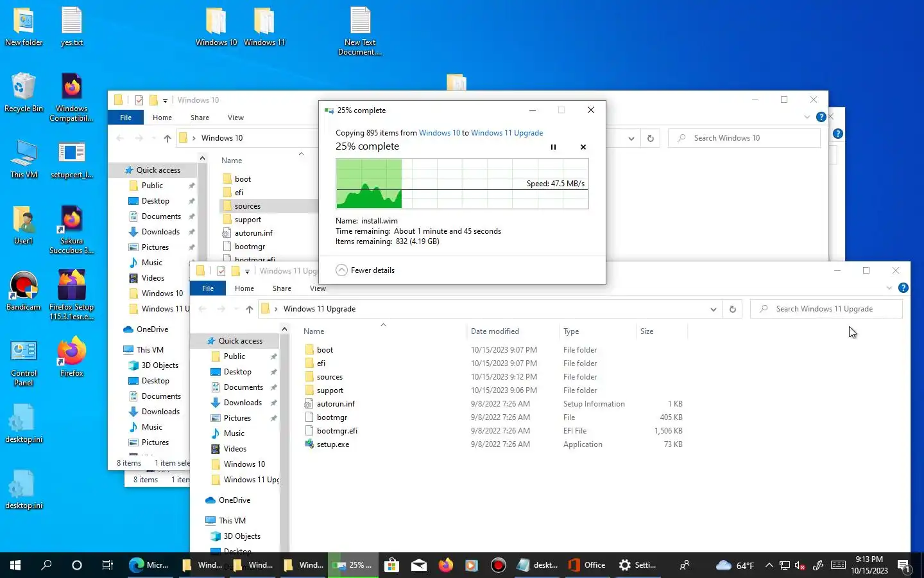Open Home tab in Windows 10 window
The height and width of the screenshot is (578, 924).
pos(162,118)
